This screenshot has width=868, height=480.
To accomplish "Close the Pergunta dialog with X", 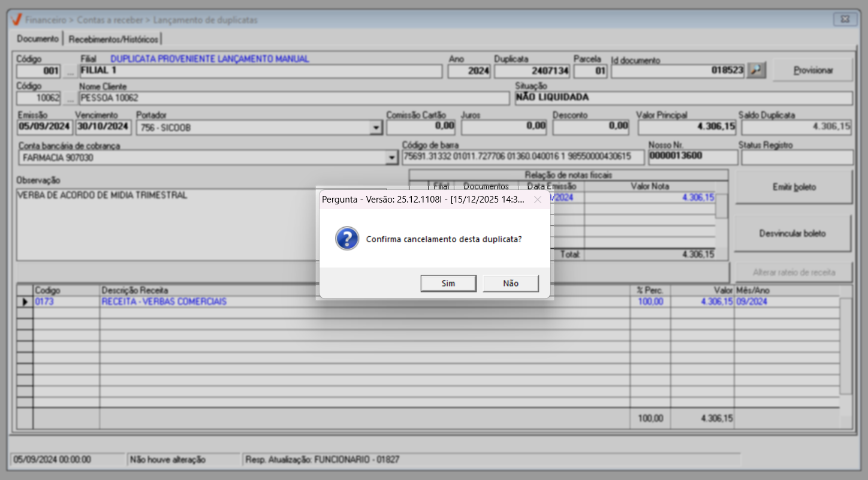I will 538,200.
